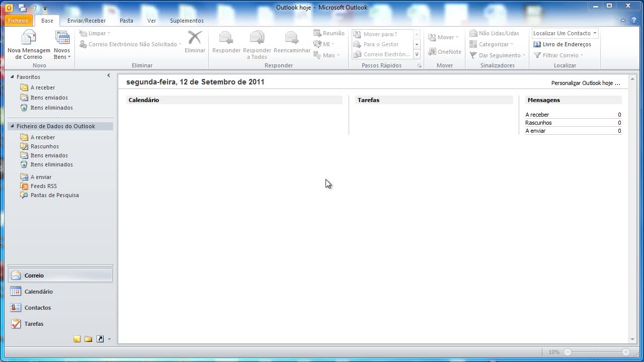Click the Notes icon in navigation pane
Image resolution: width=644 pixels, height=362 pixels.
pyautogui.click(x=77, y=339)
